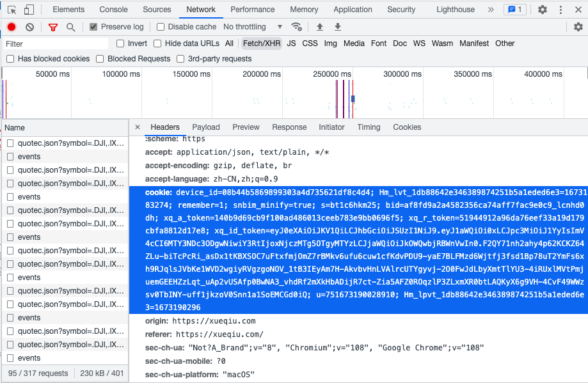
Task: Clear the network log
Action: click(x=29, y=27)
